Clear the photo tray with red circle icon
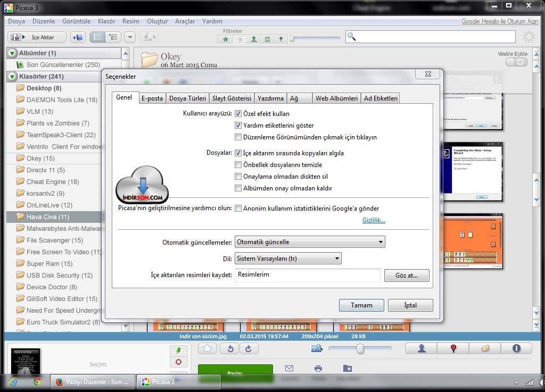This screenshot has width=545, height=392. coord(179,362)
